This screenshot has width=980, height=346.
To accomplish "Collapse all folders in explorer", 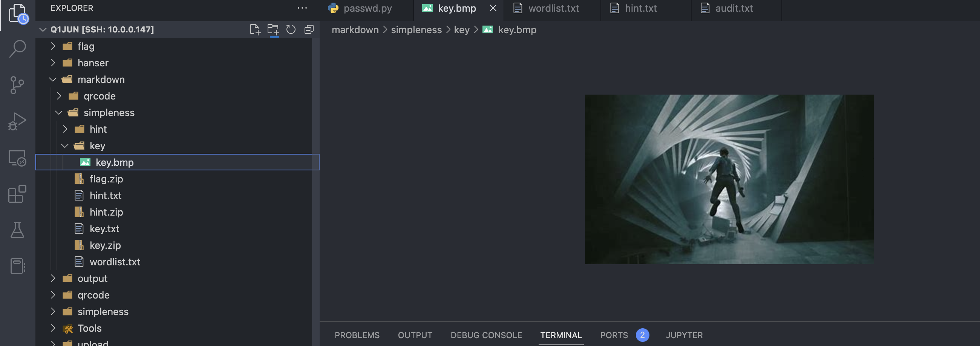I will (x=309, y=30).
